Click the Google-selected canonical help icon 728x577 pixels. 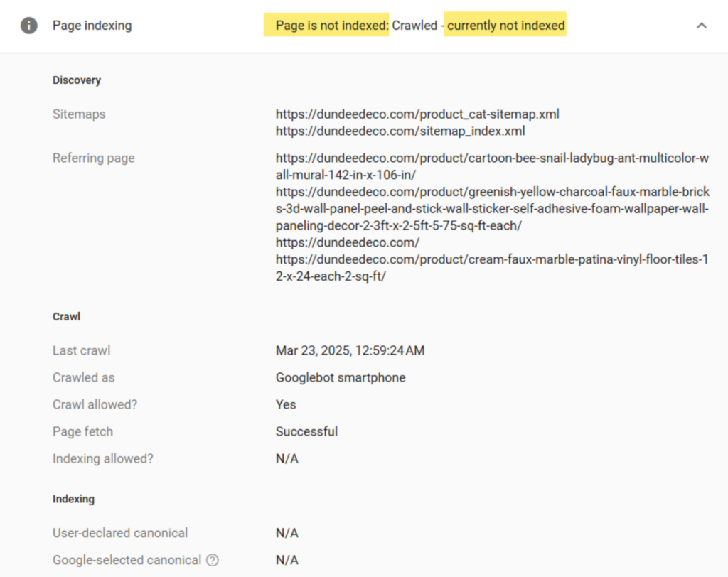pos(213,560)
